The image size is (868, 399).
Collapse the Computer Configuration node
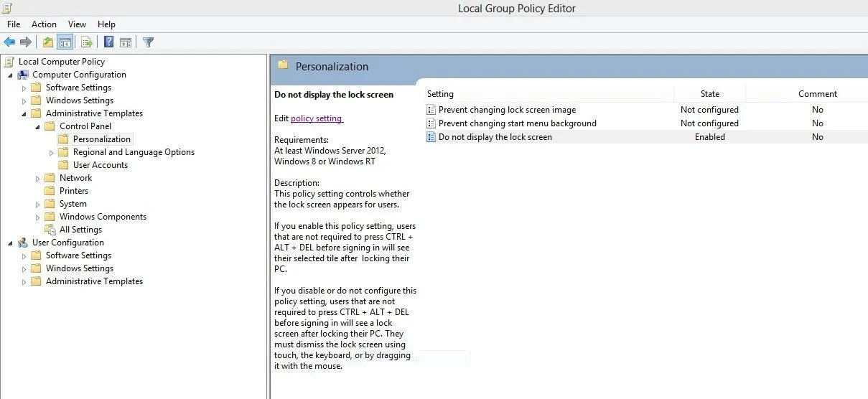10,75
